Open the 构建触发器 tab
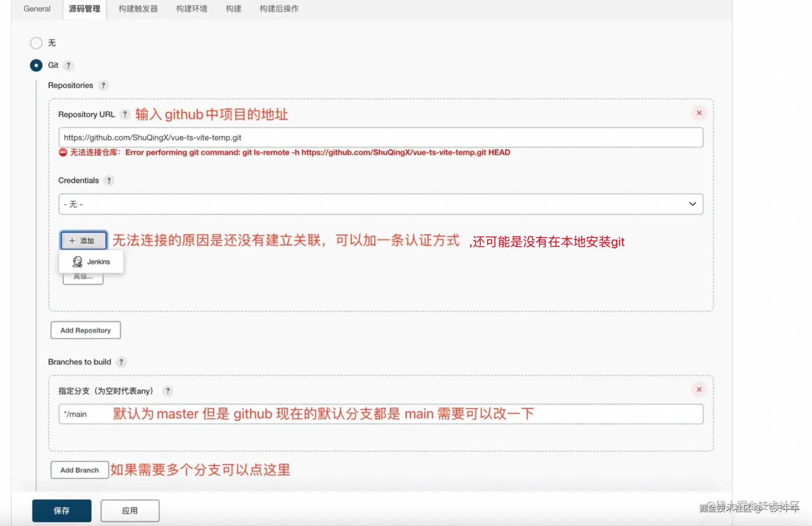The width and height of the screenshot is (812, 526). click(138, 9)
